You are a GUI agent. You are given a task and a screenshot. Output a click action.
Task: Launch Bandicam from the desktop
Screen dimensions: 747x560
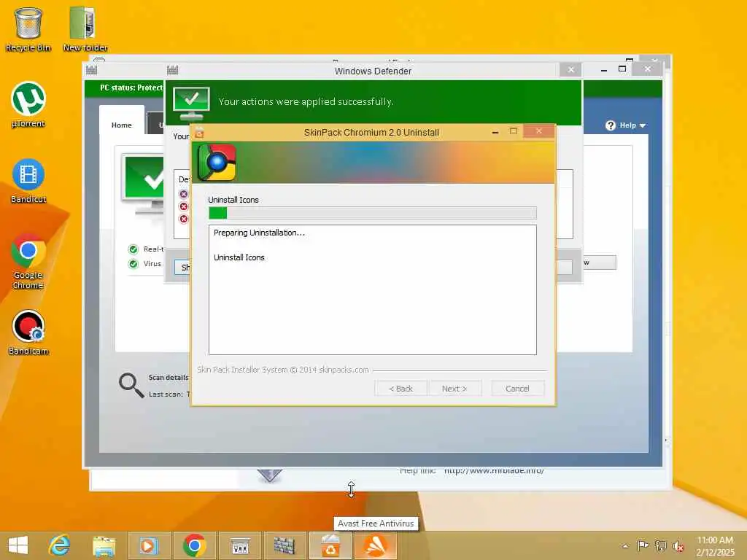click(28, 332)
